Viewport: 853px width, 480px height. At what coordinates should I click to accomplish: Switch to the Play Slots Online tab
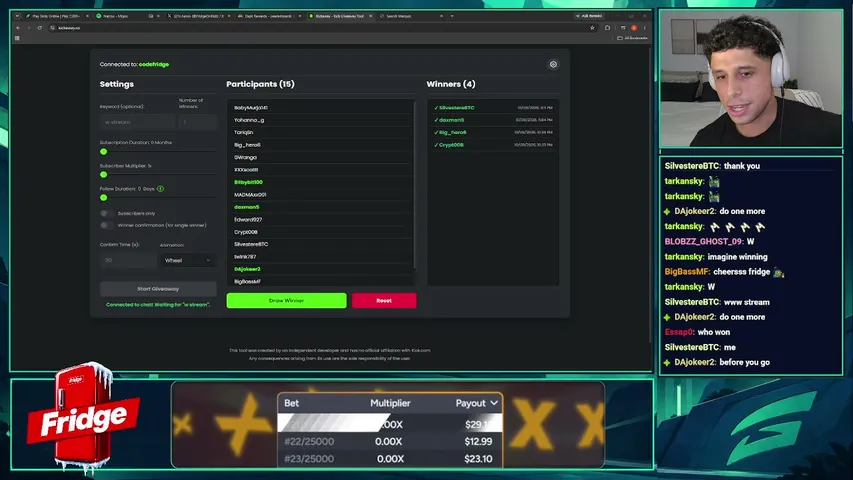pyautogui.click(x=56, y=16)
